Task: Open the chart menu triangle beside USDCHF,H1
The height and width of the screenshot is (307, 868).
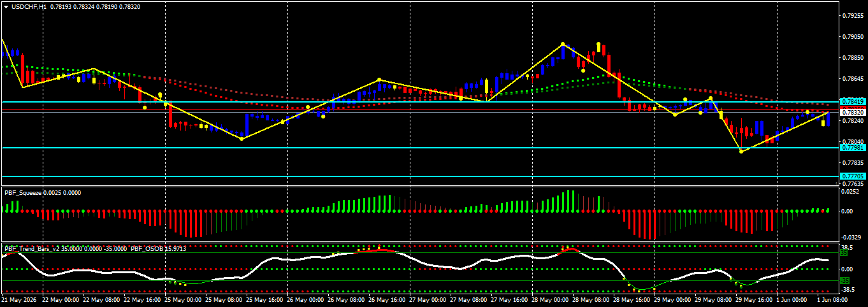Action: pos(6,6)
